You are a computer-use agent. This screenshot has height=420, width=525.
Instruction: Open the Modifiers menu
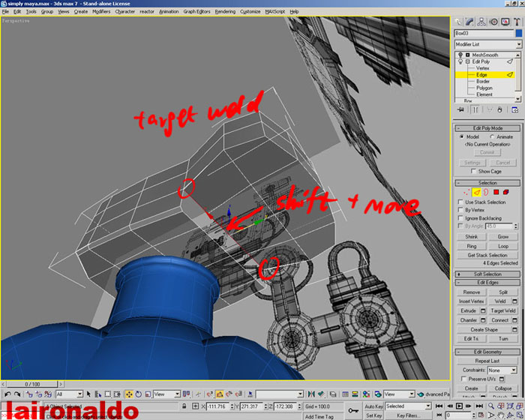pyautogui.click(x=101, y=12)
